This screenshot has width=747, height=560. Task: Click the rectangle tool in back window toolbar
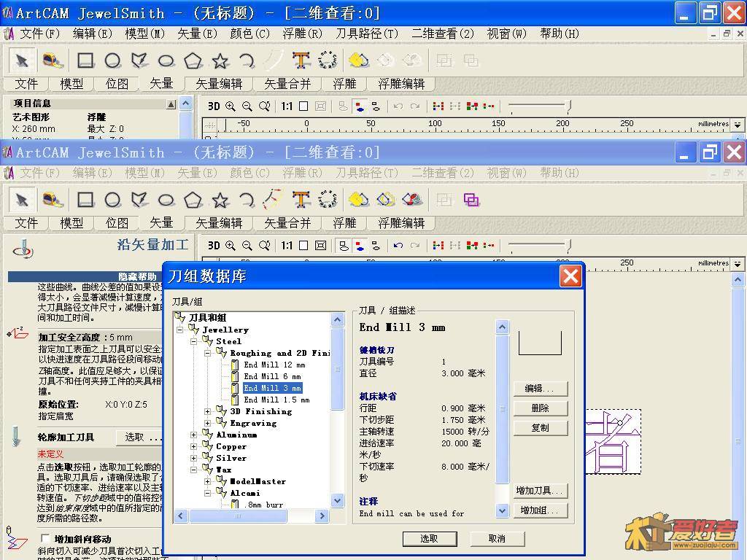point(85,61)
